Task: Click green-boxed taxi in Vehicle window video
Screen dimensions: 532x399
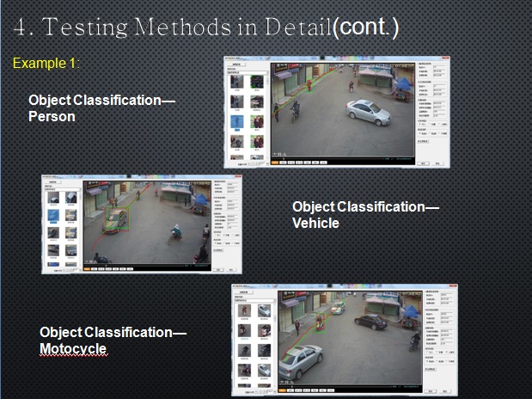Action: point(115,221)
